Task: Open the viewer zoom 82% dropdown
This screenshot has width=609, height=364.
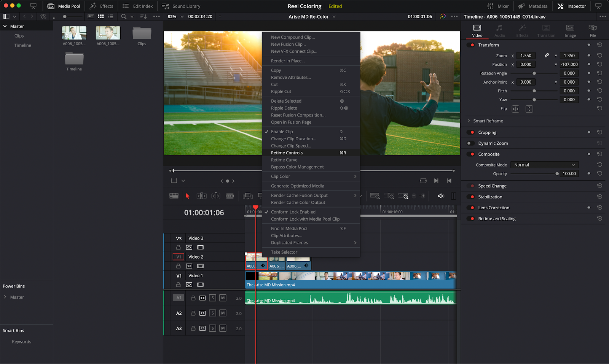Action: [x=175, y=16]
